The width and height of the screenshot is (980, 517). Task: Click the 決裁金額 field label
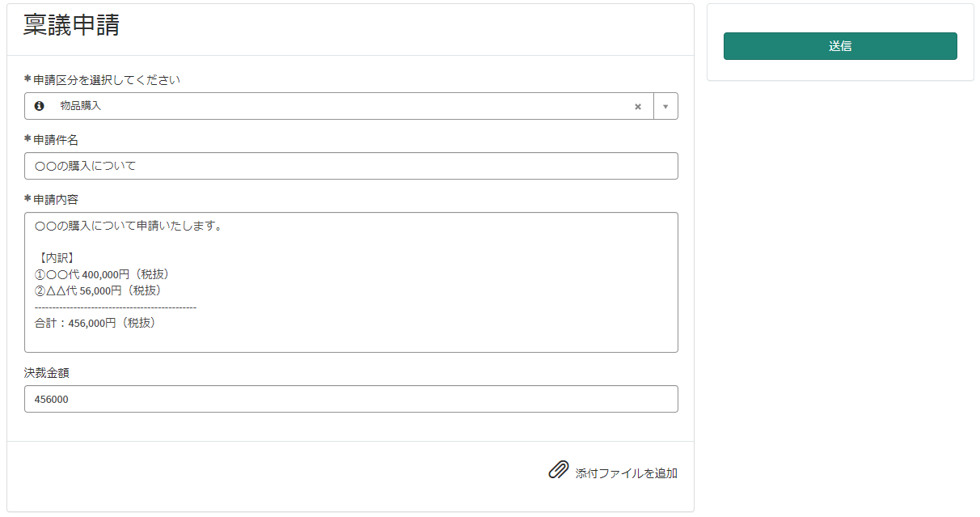click(x=47, y=373)
